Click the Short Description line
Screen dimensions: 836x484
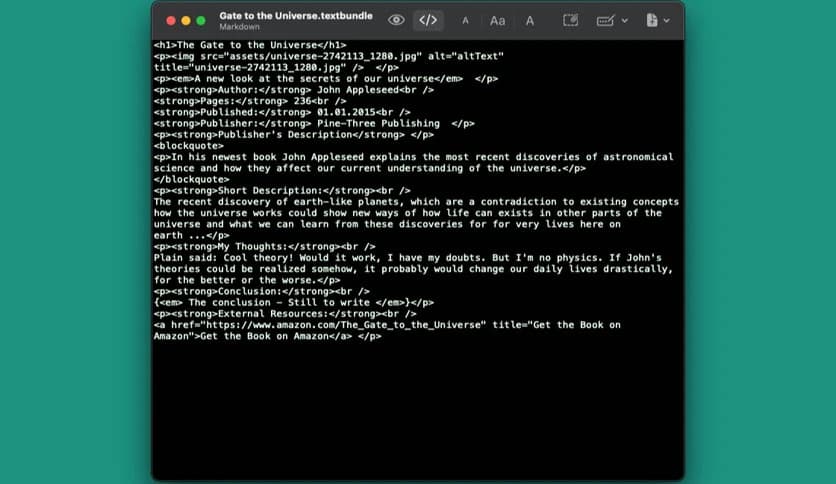[282, 191]
